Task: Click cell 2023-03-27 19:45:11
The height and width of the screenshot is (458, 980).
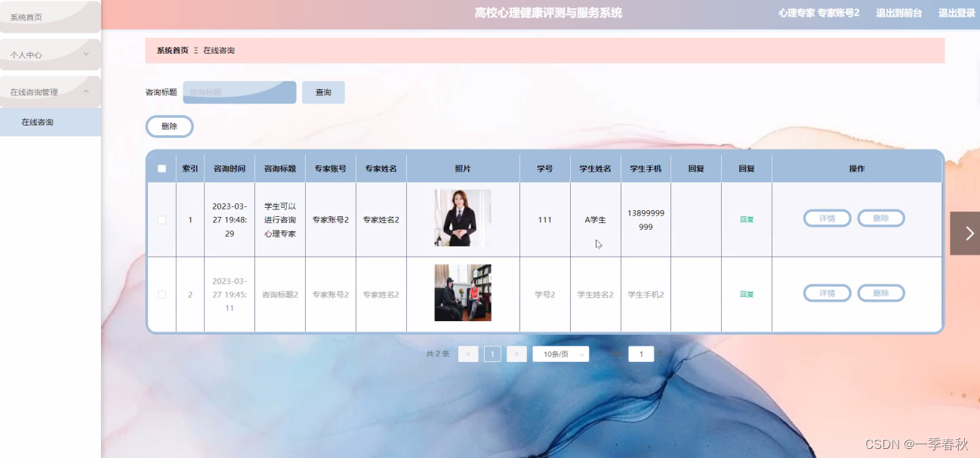Action: tap(230, 294)
